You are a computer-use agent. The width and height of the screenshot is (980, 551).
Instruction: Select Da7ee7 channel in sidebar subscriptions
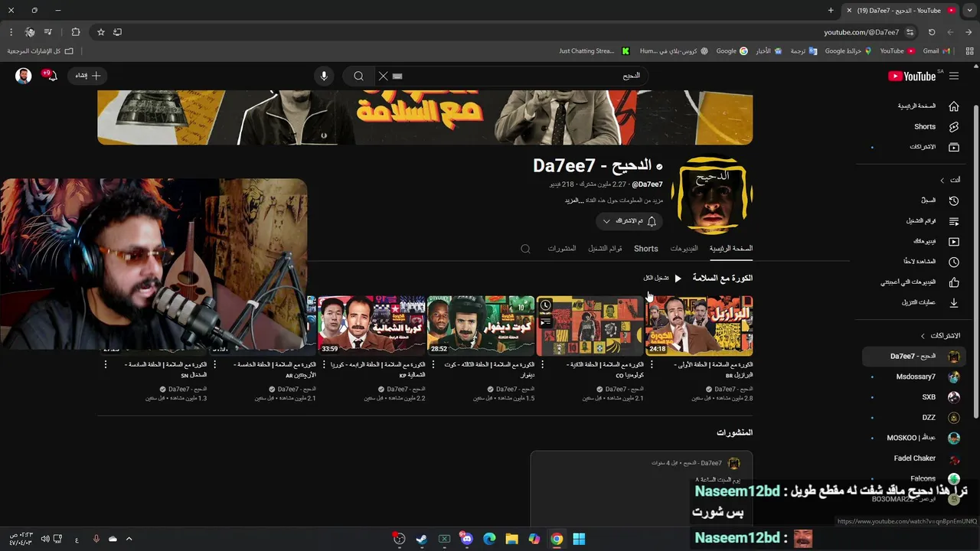click(915, 356)
